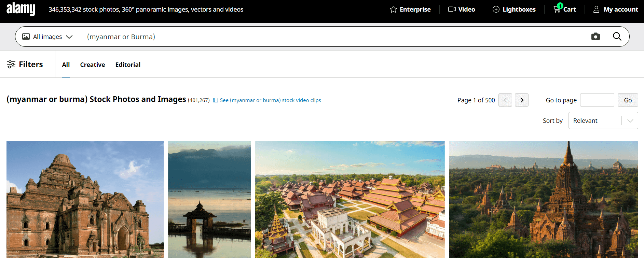This screenshot has width=644, height=258.
Task: Open the aerial palace photo thumbnail
Action: [350, 200]
